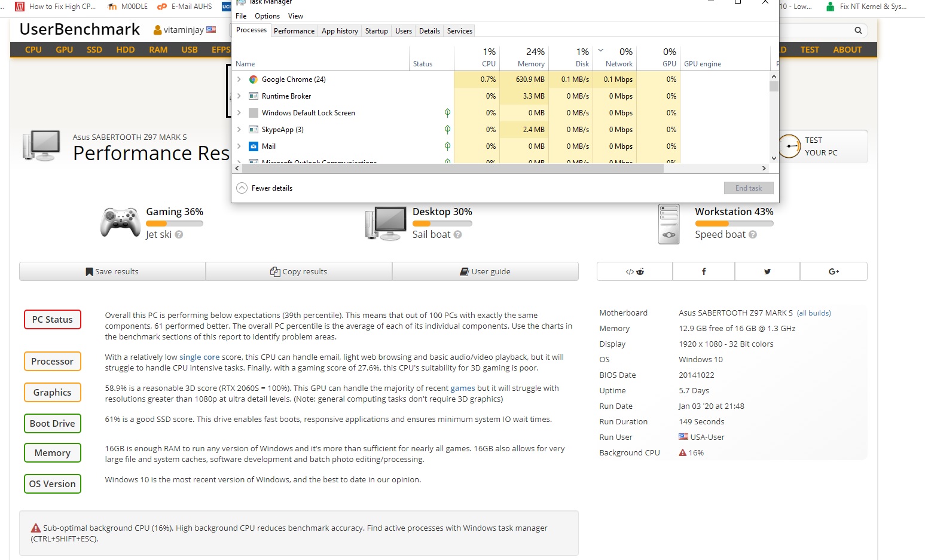Click the Mail process icon
Image resolution: width=925 pixels, height=560 pixels.
[x=254, y=146]
